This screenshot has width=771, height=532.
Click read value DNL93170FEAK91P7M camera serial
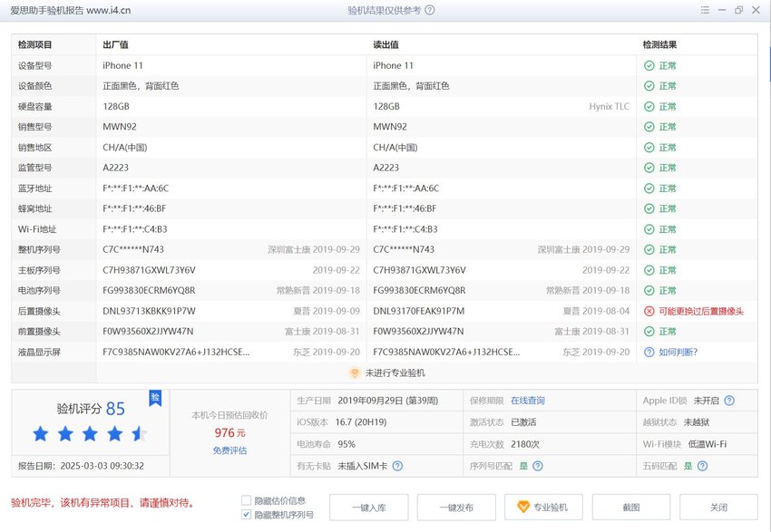tap(419, 311)
